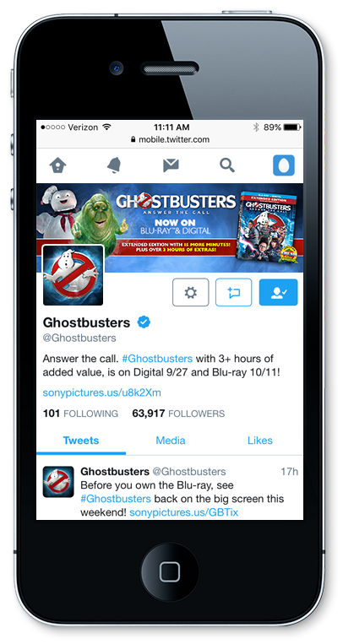Image resolution: width=343 pixels, height=644 pixels.
Task: Switch to the Likes tab
Action: point(260,441)
